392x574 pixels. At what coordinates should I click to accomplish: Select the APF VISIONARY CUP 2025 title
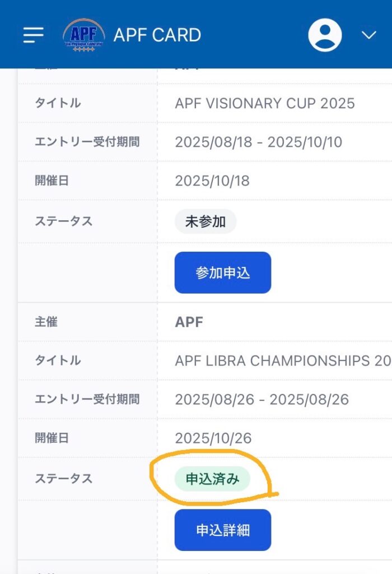264,103
